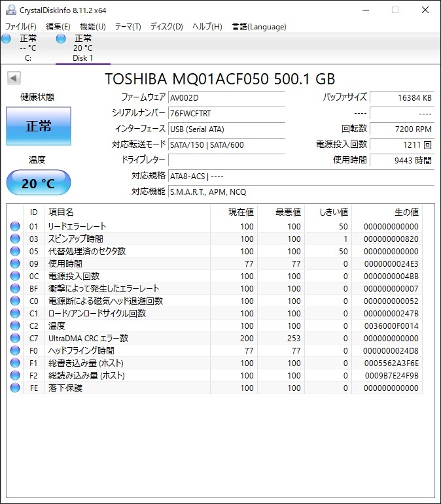Click status orb for スピンアップ時間 row
The width and height of the screenshot is (441, 504).
click(15, 239)
